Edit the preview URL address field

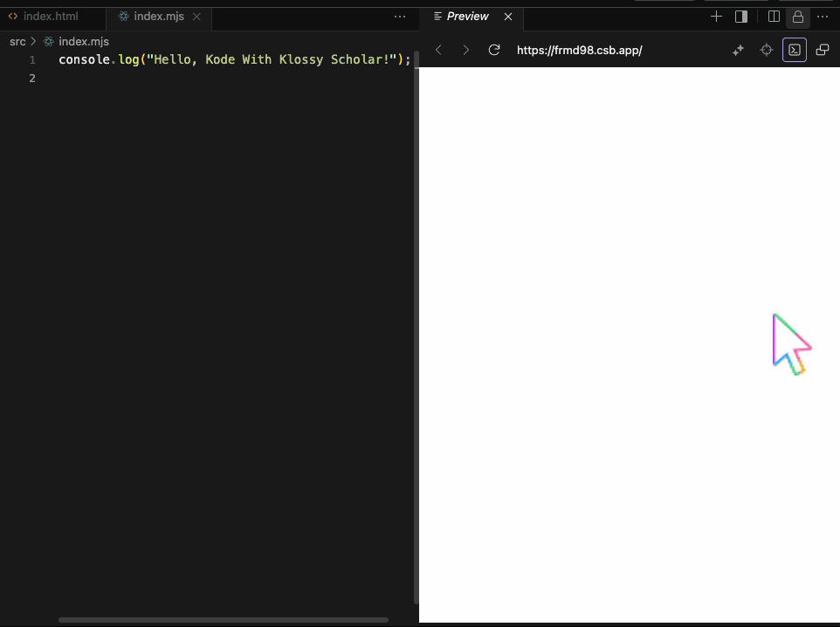(x=580, y=51)
